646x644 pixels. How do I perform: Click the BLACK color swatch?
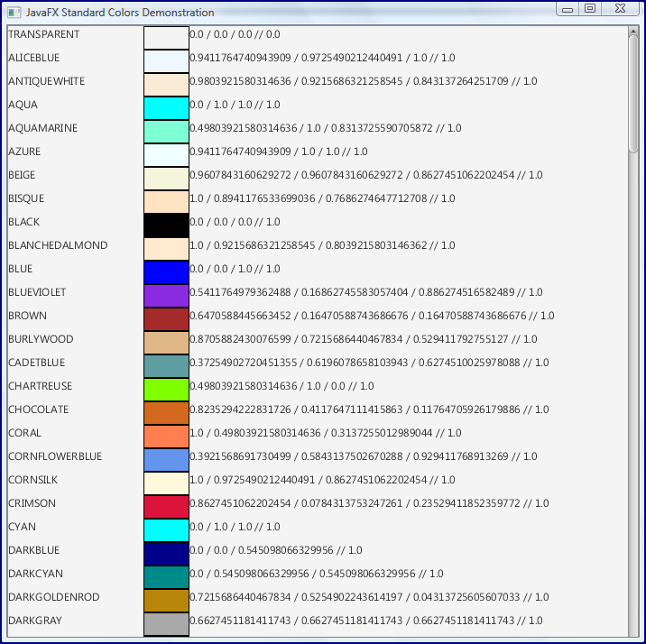tap(166, 225)
